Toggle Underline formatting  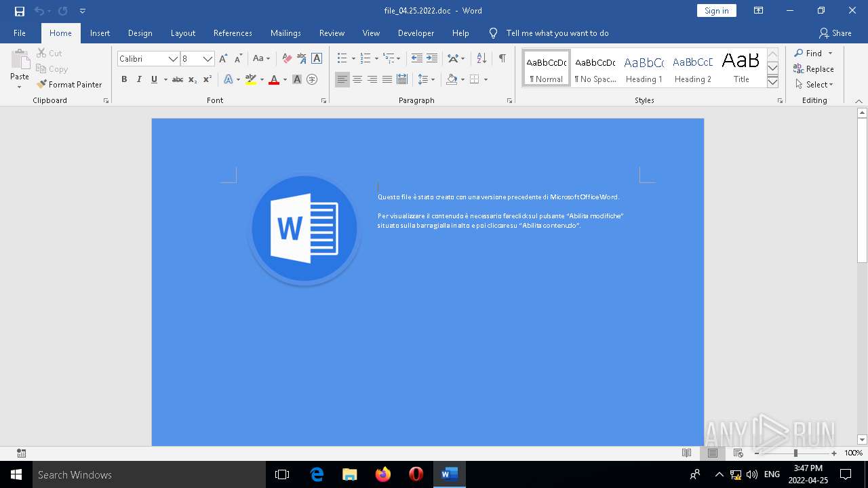[154, 79]
